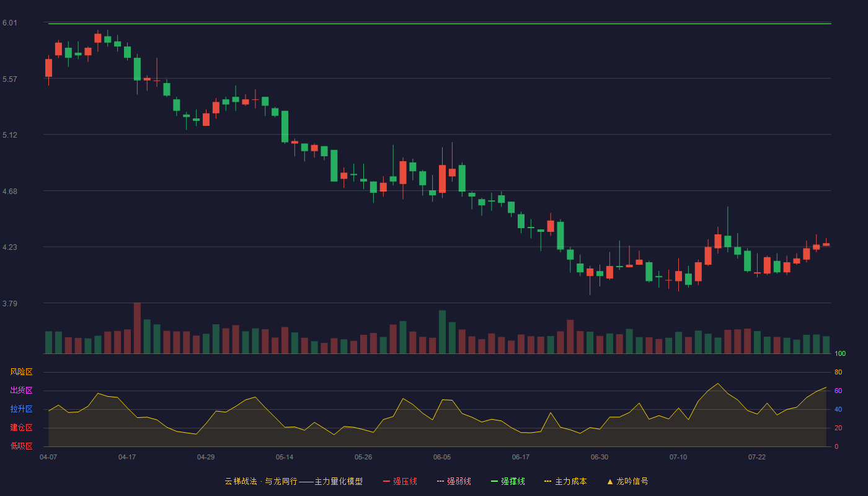Select the 60 indicator axis value
The height and width of the screenshot is (496, 868).
[838, 391]
